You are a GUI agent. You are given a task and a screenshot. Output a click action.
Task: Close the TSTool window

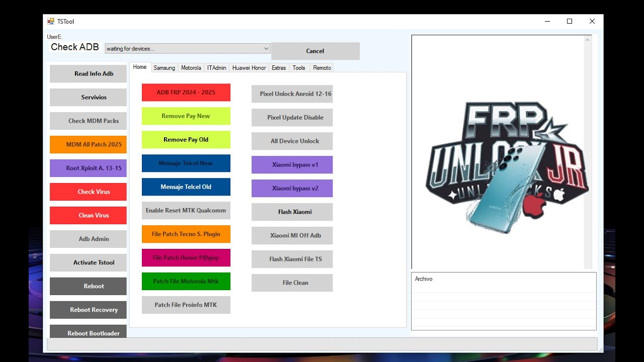(x=592, y=21)
